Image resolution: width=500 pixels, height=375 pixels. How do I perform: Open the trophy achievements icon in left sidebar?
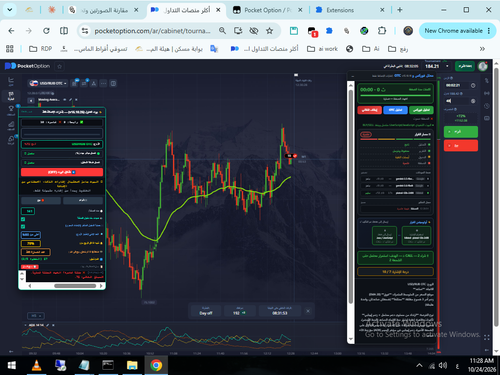[x=11, y=110]
